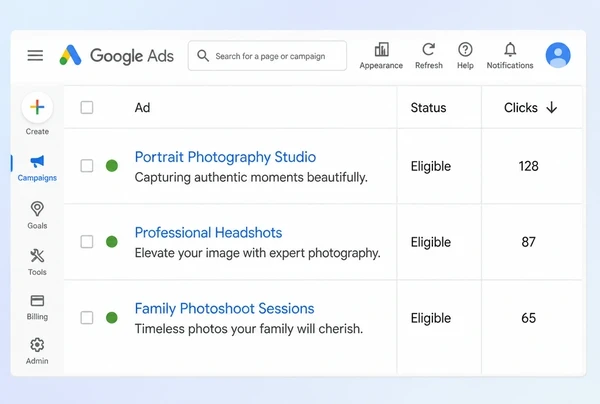Click the 87 clicks value
600x404 pixels.
[x=528, y=242]
